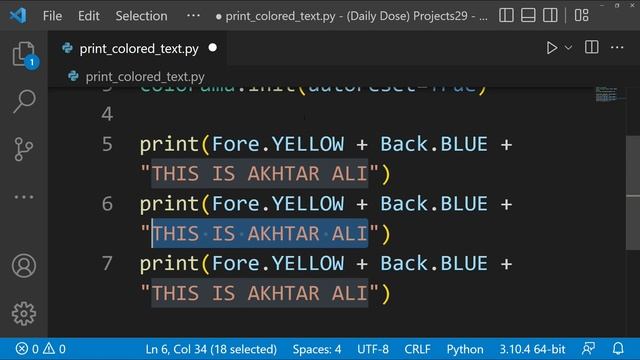Click line number 5 in the gutter
640x360 pixels.
(107, 144)
